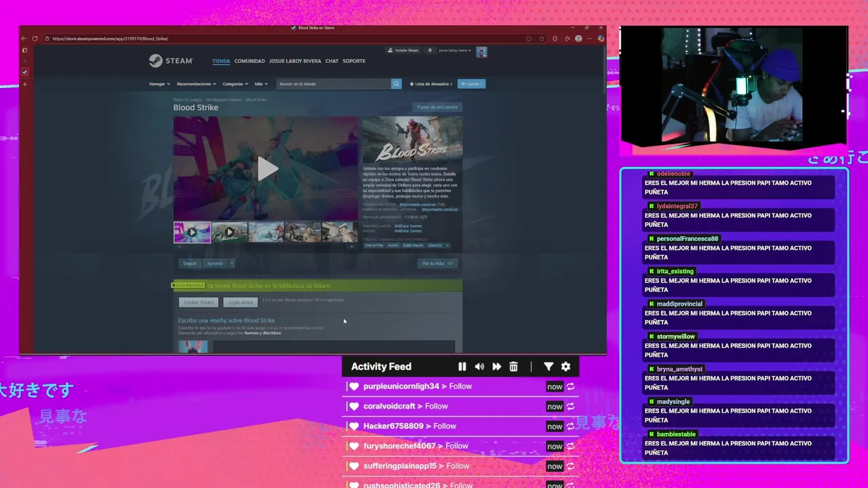Mute the Activity Feed alerts
The width and height of the screenshot is (868, 488).
click(479, 367)
